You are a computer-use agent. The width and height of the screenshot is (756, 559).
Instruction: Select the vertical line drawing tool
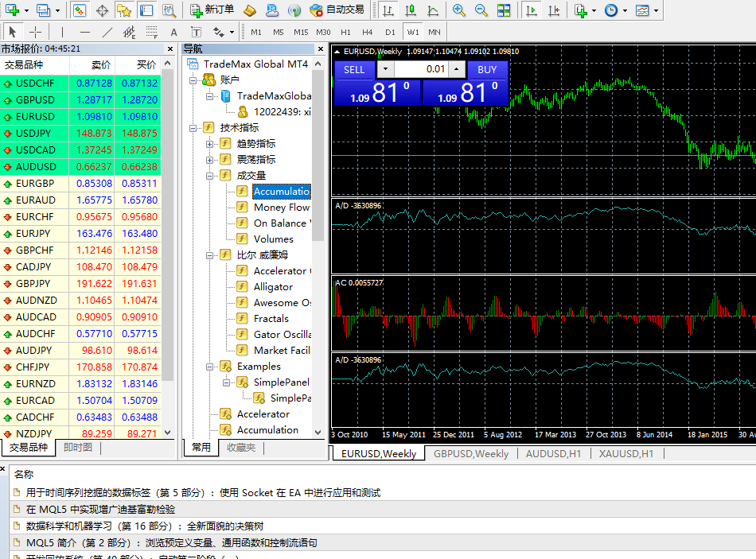pos(62,33)
